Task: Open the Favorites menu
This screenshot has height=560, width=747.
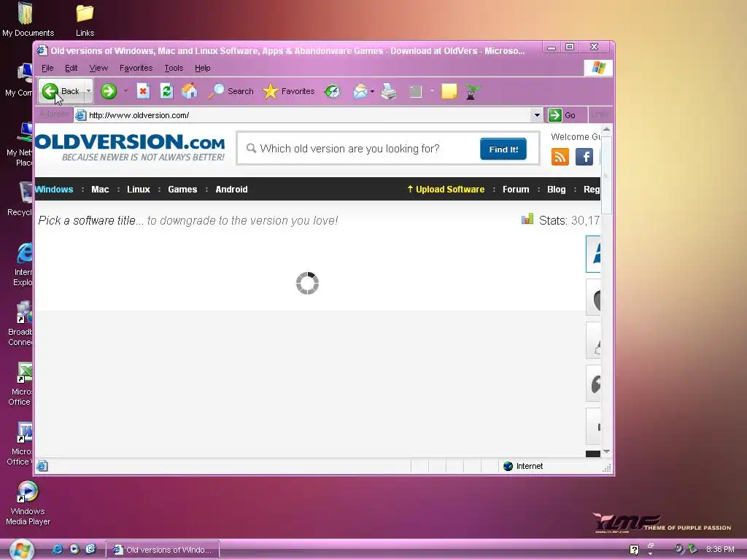Action: point(136,68)
